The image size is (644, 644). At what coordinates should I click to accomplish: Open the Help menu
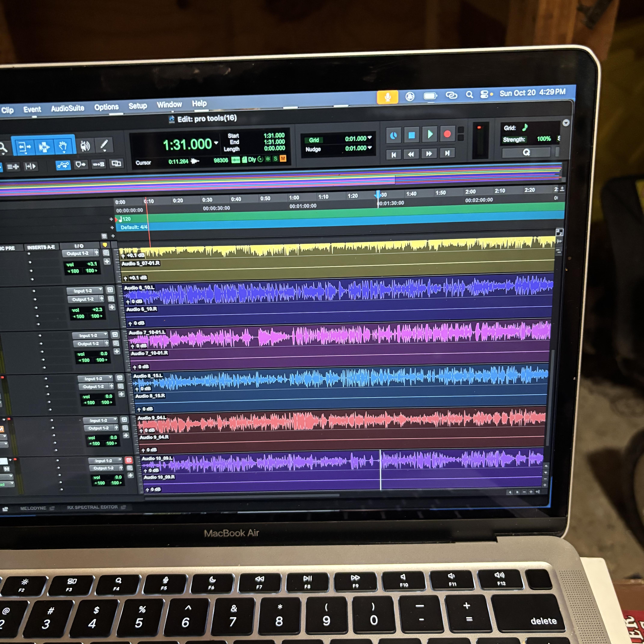(199, 104)
